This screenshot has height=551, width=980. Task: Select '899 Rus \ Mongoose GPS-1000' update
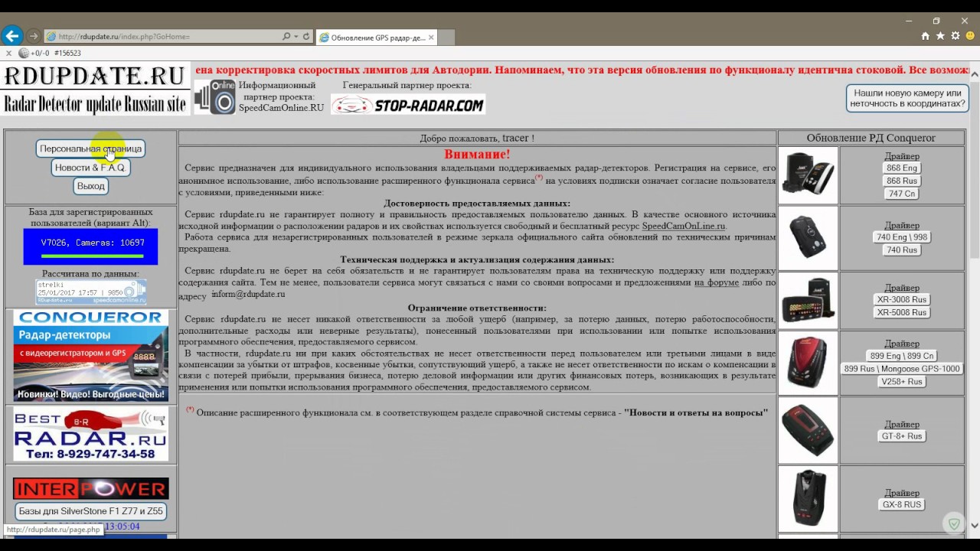point(901,369)
